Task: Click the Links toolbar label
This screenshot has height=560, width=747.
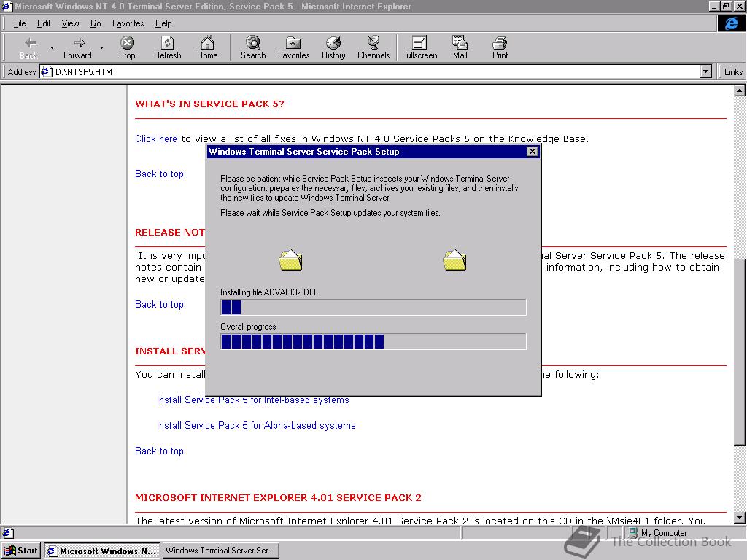Action: click(x=733, y=72)
